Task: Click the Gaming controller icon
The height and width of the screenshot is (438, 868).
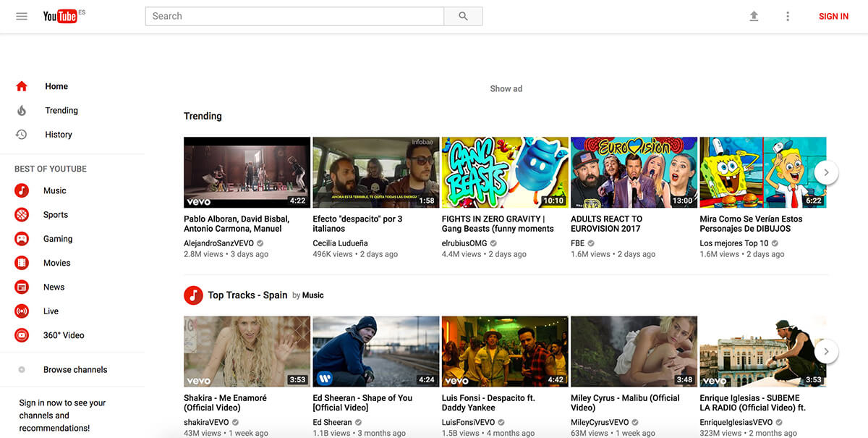Action: [22, 239]
